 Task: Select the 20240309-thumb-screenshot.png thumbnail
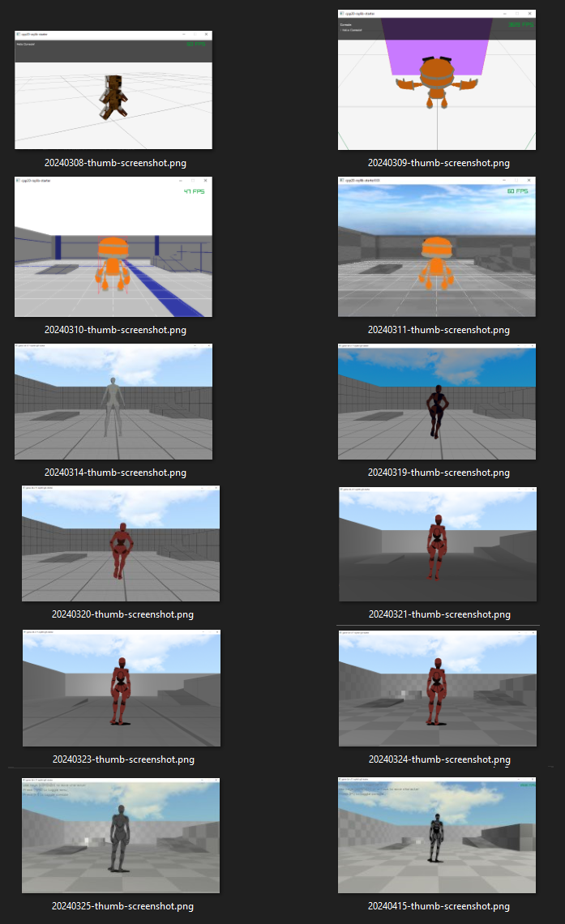pos(437,79)
